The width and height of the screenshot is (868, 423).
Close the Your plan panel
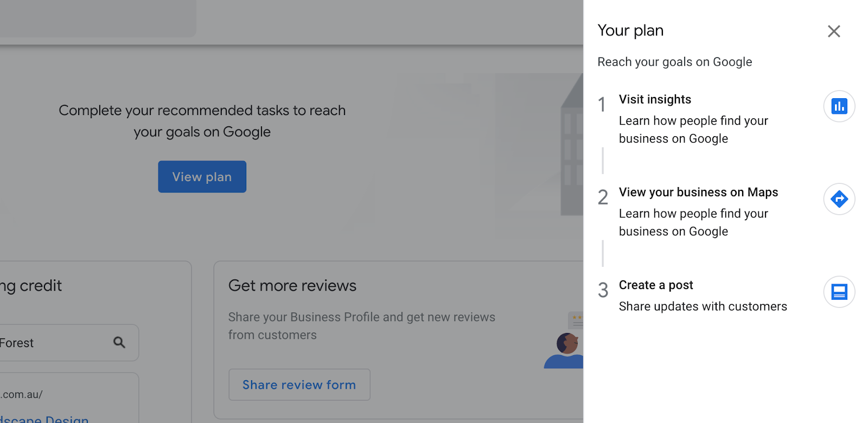[x=834, y=31]
